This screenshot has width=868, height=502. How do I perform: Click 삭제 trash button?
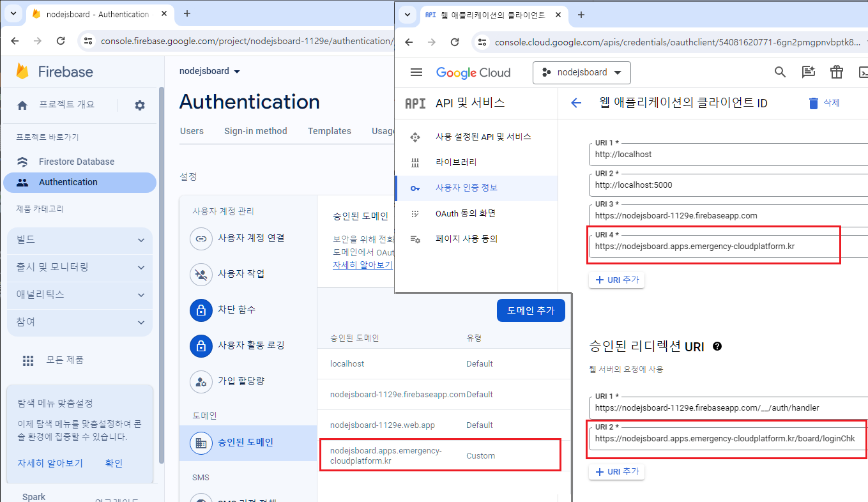823,103
